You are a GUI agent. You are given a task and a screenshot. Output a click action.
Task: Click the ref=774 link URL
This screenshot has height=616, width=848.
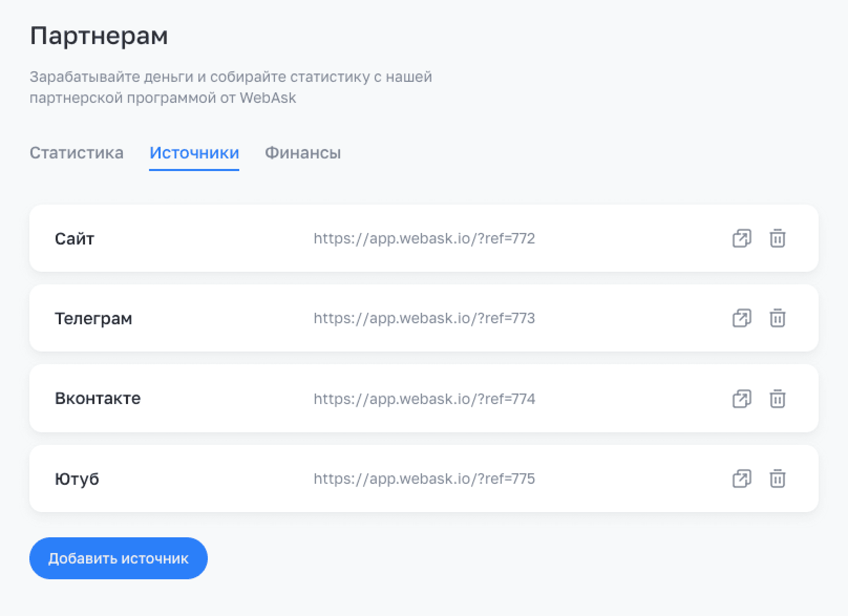tap(424, 399)
